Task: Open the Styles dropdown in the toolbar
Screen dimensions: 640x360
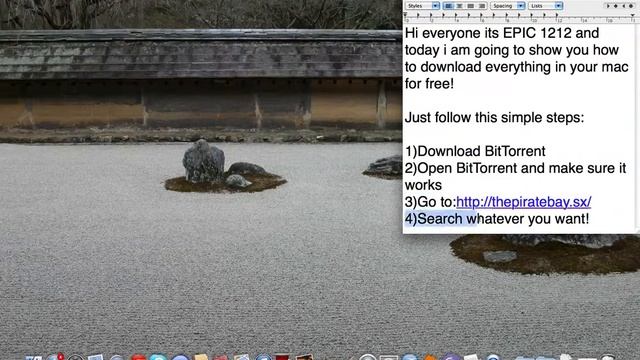Action: (x=422, y=6)
